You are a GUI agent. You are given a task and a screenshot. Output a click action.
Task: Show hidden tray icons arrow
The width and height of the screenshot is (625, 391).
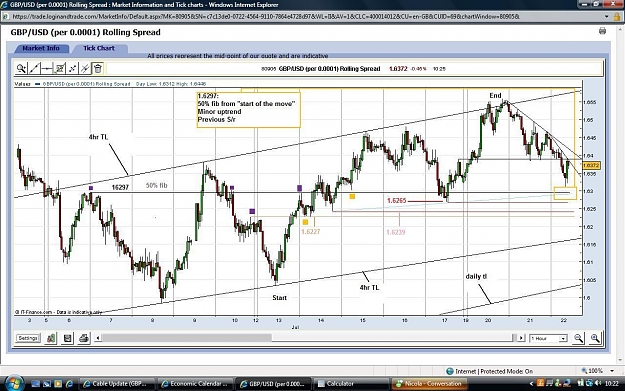click(x=531, y=383)
